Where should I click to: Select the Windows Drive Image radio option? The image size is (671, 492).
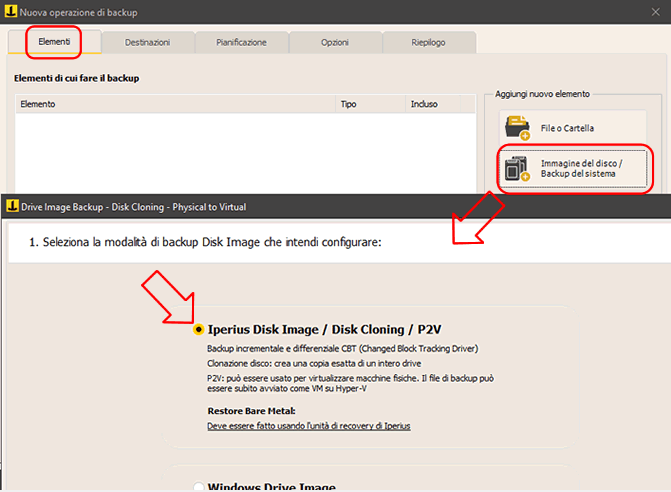pos(199,487)
